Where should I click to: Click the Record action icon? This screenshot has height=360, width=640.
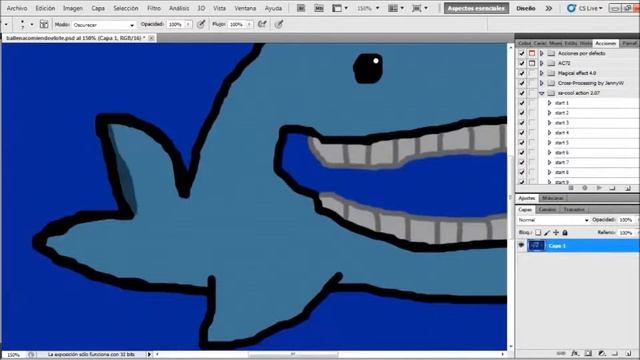[585, 188]
